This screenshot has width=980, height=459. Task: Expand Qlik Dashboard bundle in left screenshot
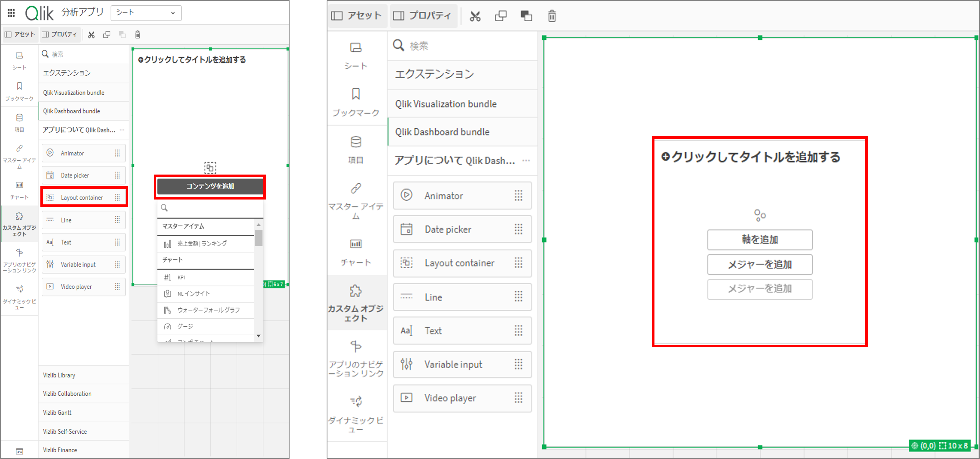pyautogui.click(x=84, y=111)
